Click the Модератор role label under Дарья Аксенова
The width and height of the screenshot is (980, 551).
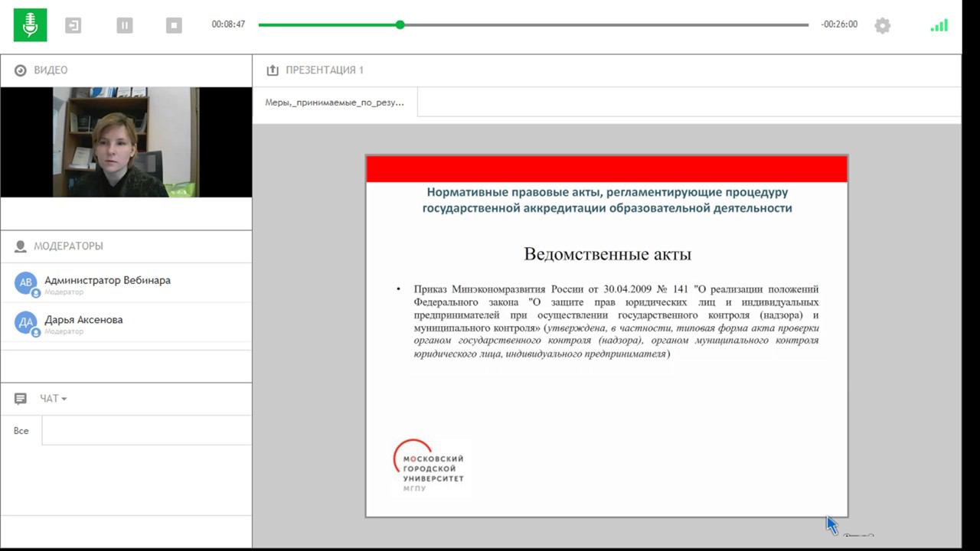click(x=64, y=331)
